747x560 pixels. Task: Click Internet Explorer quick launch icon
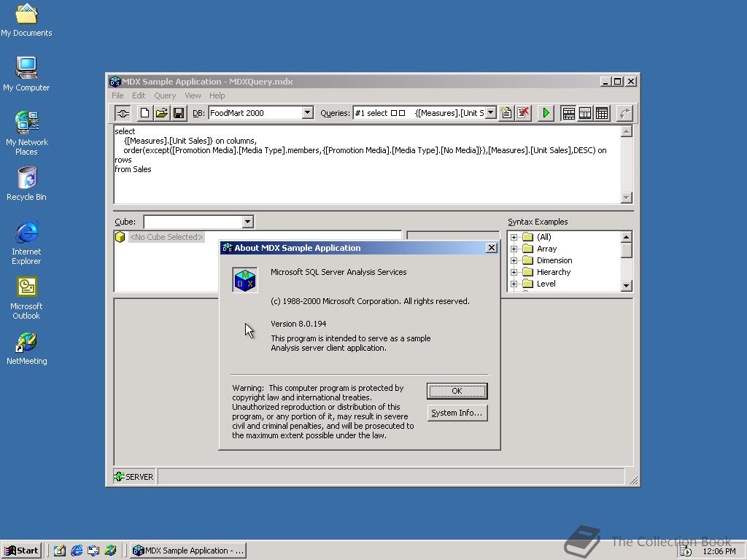point(76,551)
